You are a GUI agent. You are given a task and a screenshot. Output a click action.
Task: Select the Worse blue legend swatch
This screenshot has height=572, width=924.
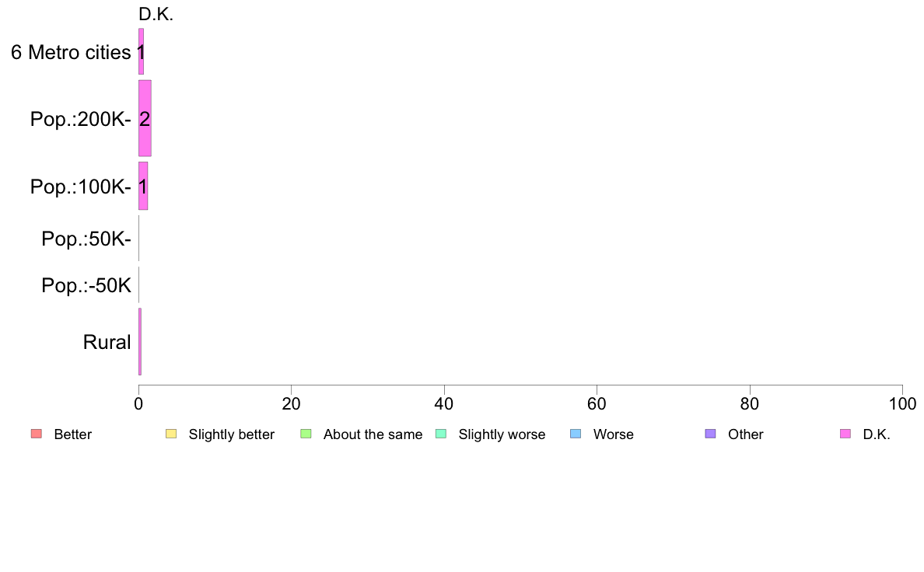576,434
